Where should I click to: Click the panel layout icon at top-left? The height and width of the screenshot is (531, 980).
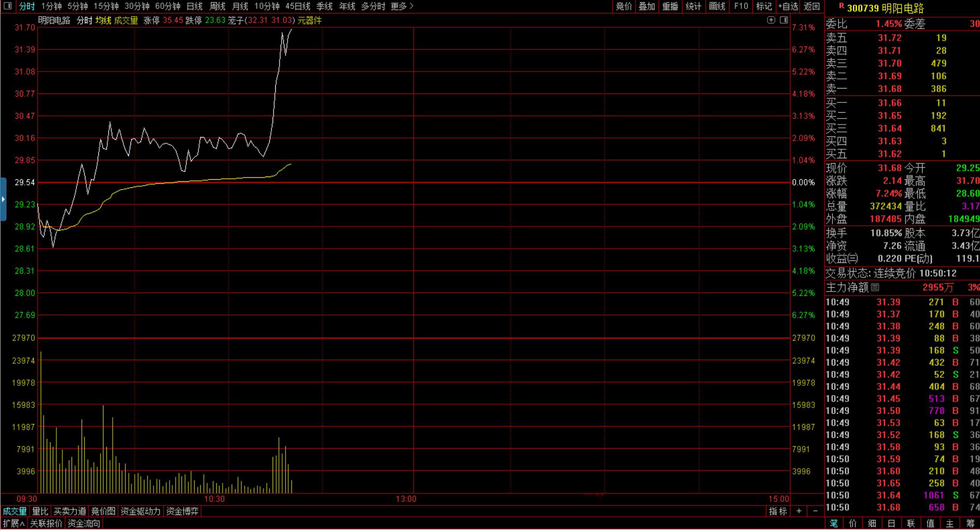coord(8,6)
